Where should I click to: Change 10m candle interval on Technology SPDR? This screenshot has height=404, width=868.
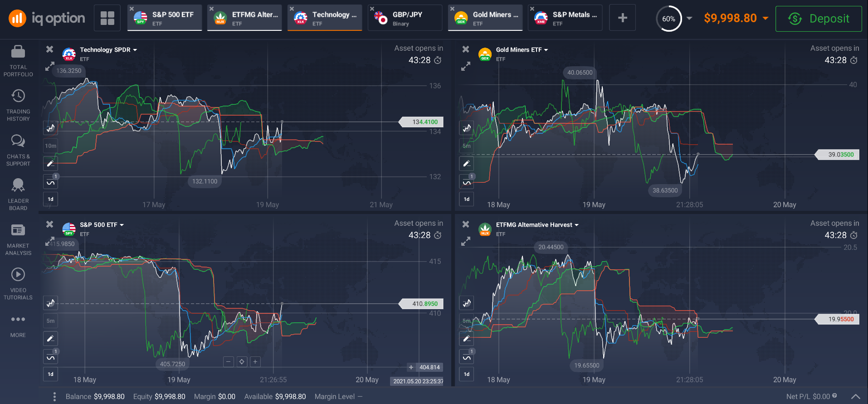tap(50, 146)
